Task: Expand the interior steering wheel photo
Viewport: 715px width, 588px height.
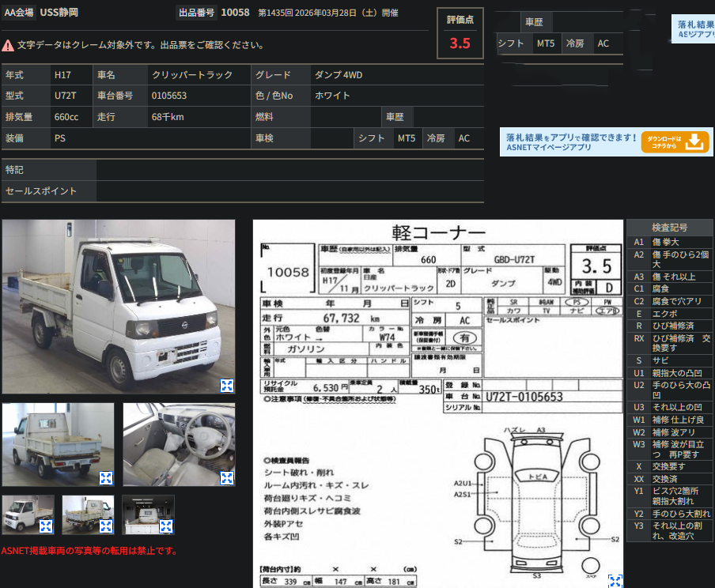Action: (x=227, y=477)
